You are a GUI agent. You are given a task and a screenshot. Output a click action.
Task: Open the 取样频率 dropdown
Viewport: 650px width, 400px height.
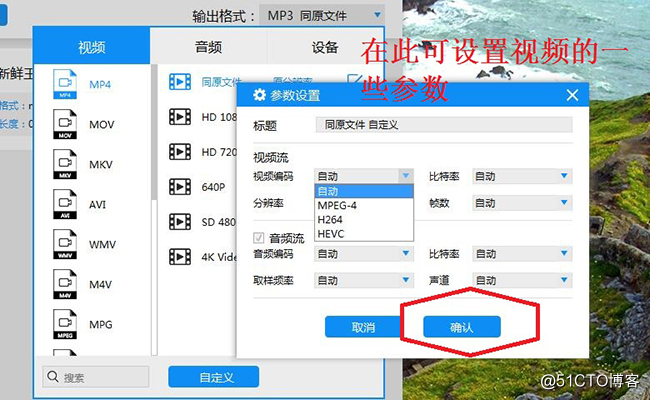click(x=364, y=280)
